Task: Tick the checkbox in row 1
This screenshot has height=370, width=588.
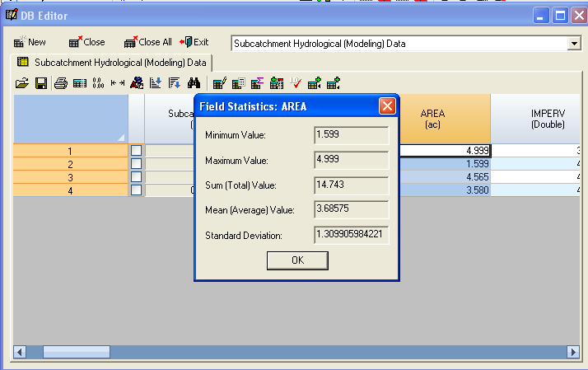Action: (x=136, y=151)
